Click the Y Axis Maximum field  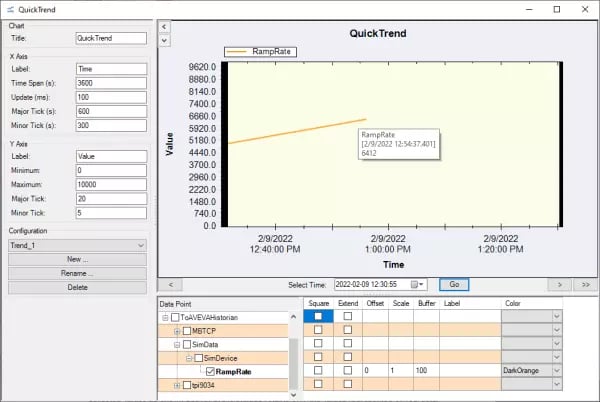tap(111, 185)
